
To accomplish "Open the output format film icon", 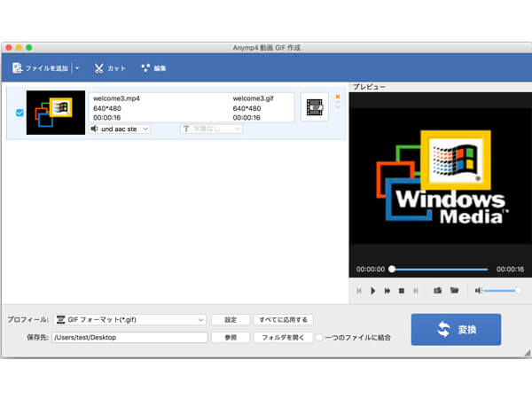I will coord(315,107).
